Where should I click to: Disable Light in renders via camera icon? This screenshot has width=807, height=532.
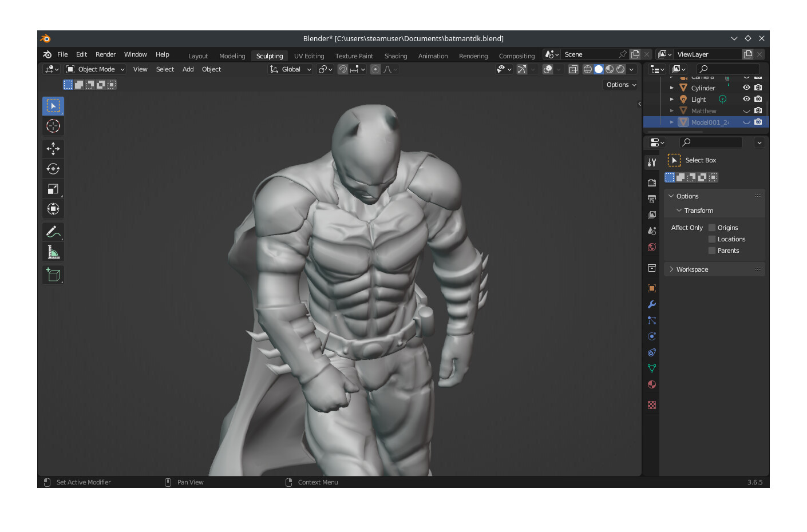tap(758, 99)
